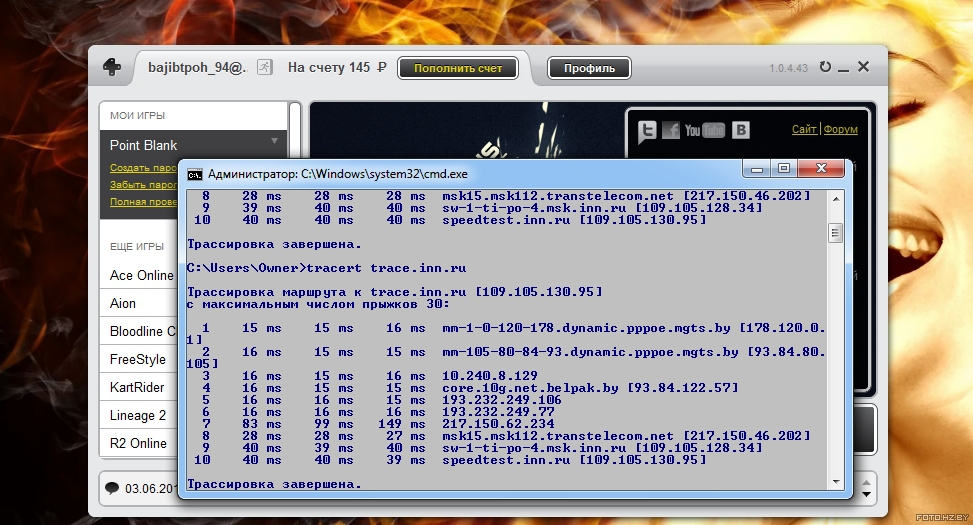This screenshot has width=973, height=525.
Task: Close the cmd.exe window
Action: coord(821,168)
